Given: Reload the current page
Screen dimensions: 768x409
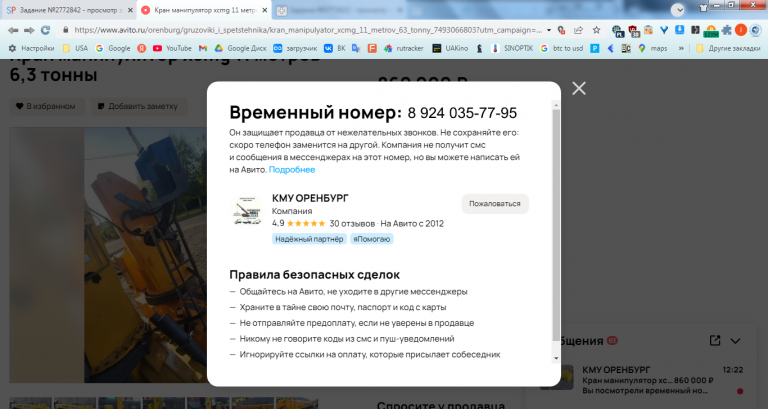Looking at the screenshot, I should pyautogui.click(x=46, y=30).
